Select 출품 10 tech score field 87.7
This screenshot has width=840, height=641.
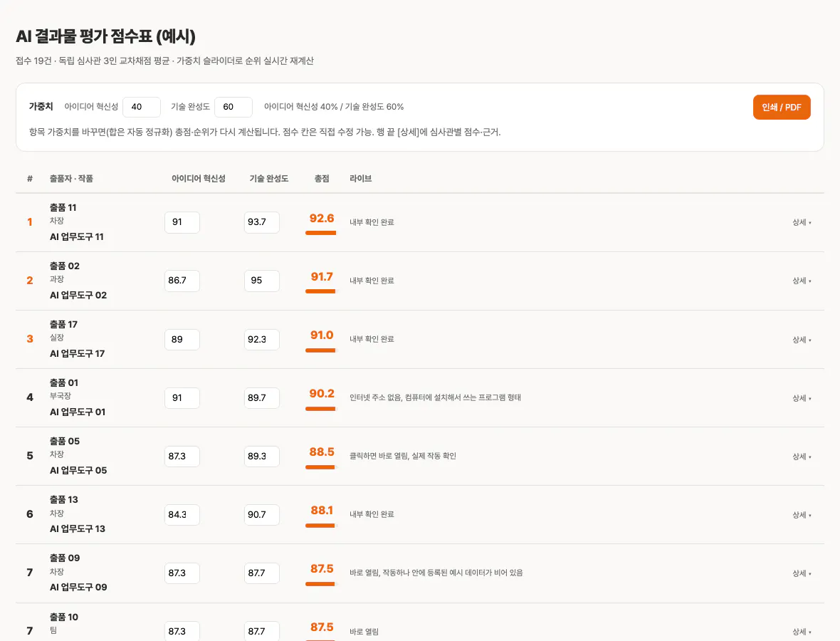[x=262, y=631]
